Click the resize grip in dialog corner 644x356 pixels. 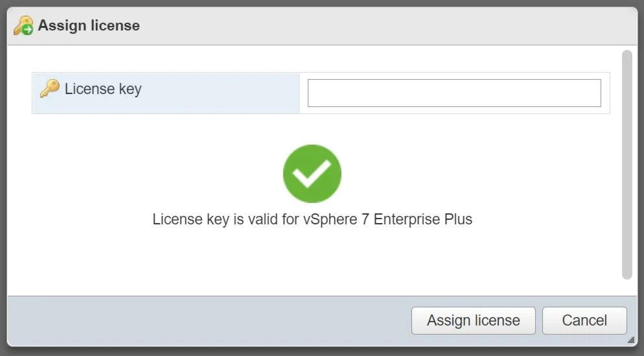[630, 339]
